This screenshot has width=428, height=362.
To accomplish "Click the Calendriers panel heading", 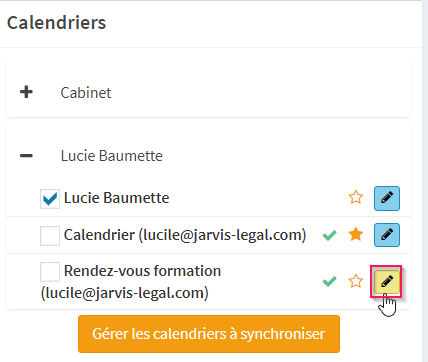I will pos(57,23).
